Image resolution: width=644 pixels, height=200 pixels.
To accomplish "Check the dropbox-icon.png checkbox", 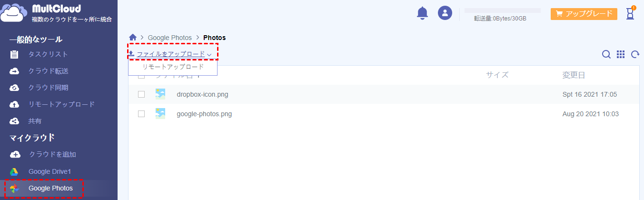I will coord(141,94).
